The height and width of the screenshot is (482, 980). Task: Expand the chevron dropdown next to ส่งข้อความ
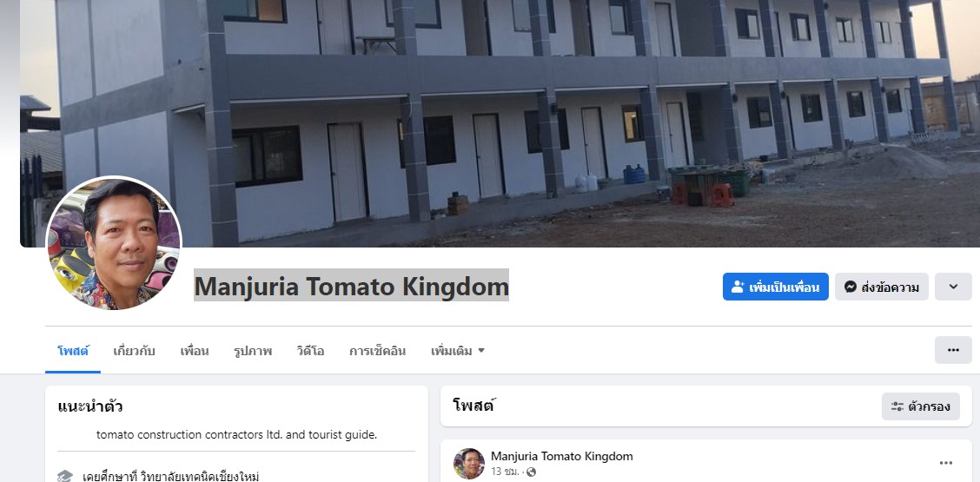pyautogui.click(x=953, y=287)
